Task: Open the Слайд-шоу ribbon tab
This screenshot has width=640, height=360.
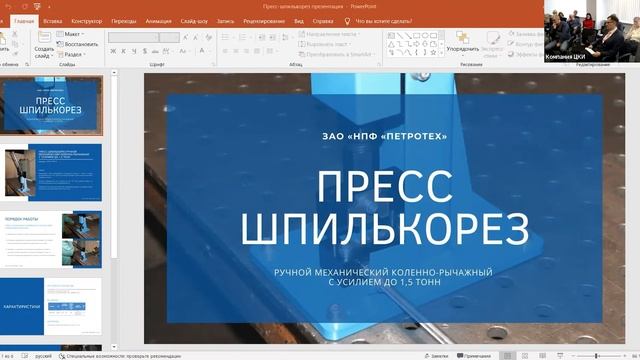Action: tap(194, 21)
